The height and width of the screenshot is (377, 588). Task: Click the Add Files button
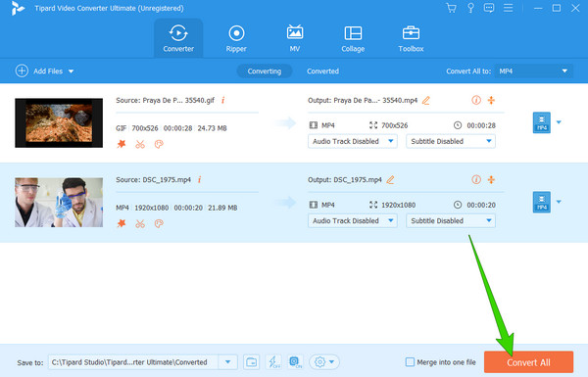[x=38, y=71]
